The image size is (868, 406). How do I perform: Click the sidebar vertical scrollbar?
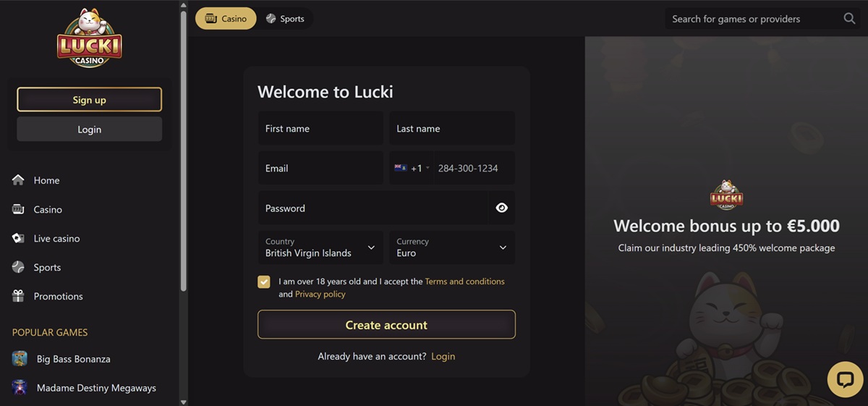point(183,149)
